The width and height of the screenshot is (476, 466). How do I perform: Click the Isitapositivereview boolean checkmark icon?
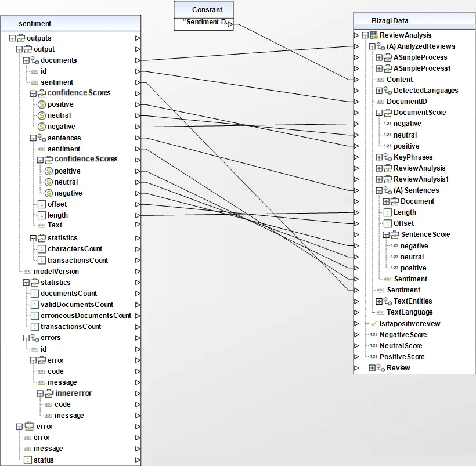pyautogui.click(x=374, y=324)
